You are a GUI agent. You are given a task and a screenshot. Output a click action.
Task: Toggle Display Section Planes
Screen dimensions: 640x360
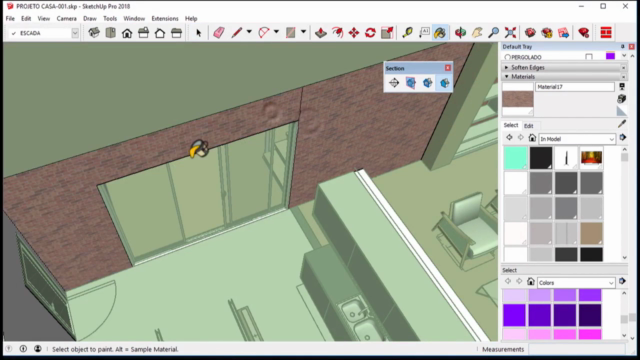pos(411,83)
